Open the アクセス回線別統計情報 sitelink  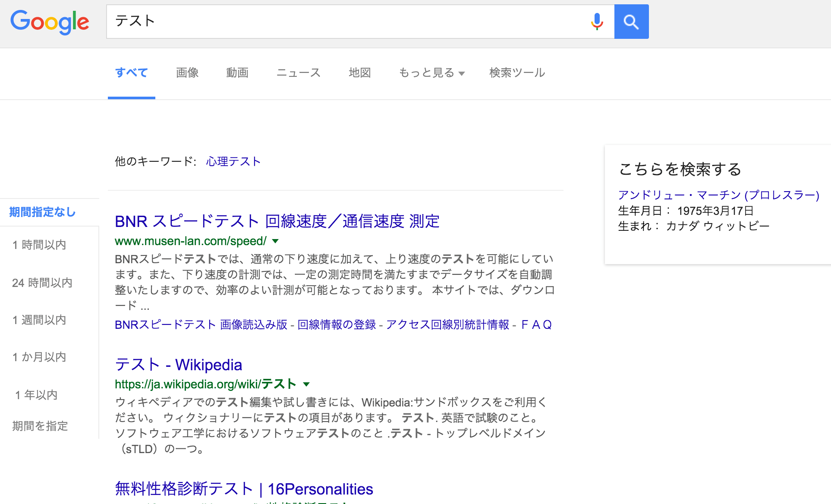coord(448,324)
